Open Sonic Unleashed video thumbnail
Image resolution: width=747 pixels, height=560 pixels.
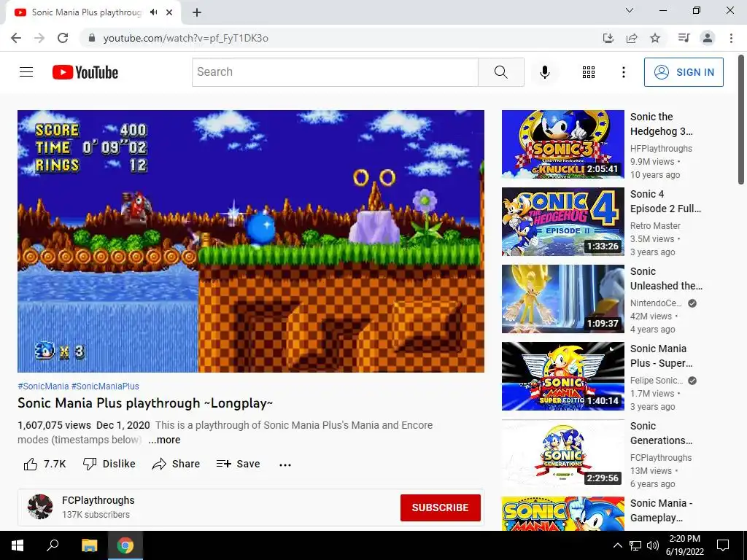(562, 299)
